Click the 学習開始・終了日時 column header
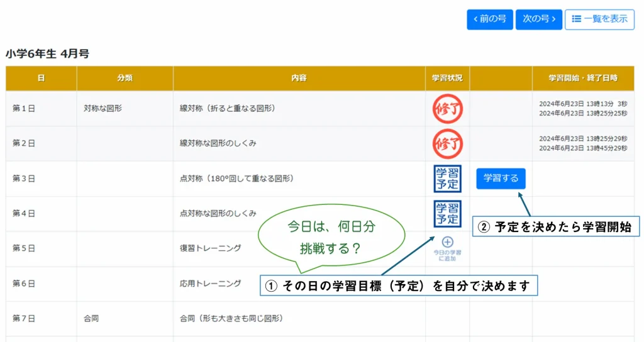 coord(583,79)
